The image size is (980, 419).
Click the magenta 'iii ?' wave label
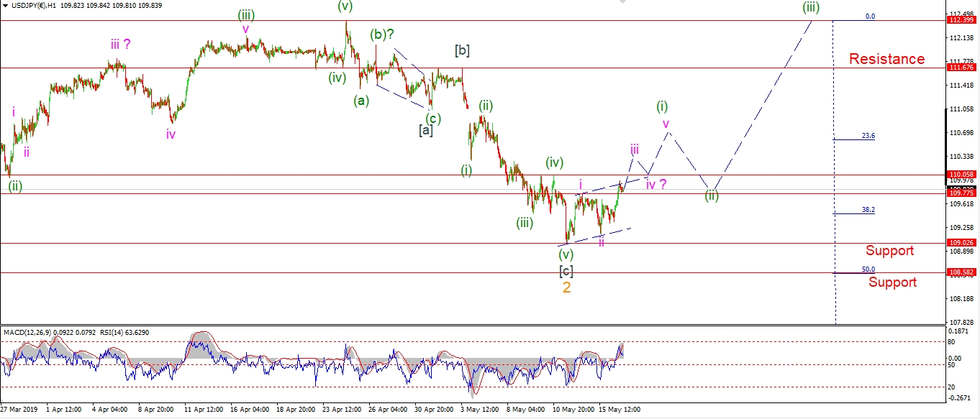[120, 45]
